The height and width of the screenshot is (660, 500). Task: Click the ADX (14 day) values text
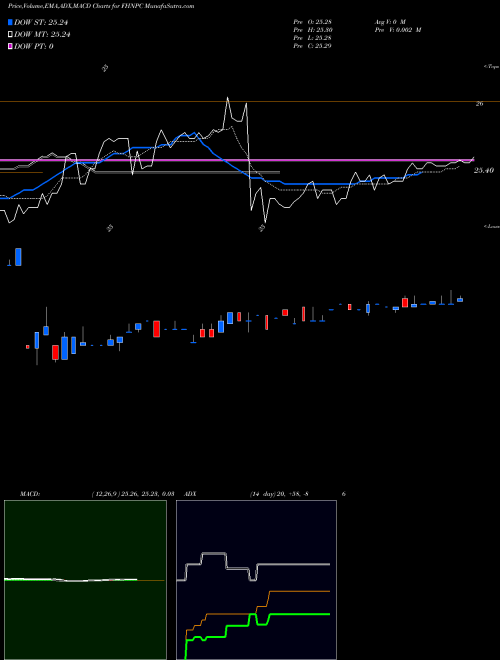[279, 494]
